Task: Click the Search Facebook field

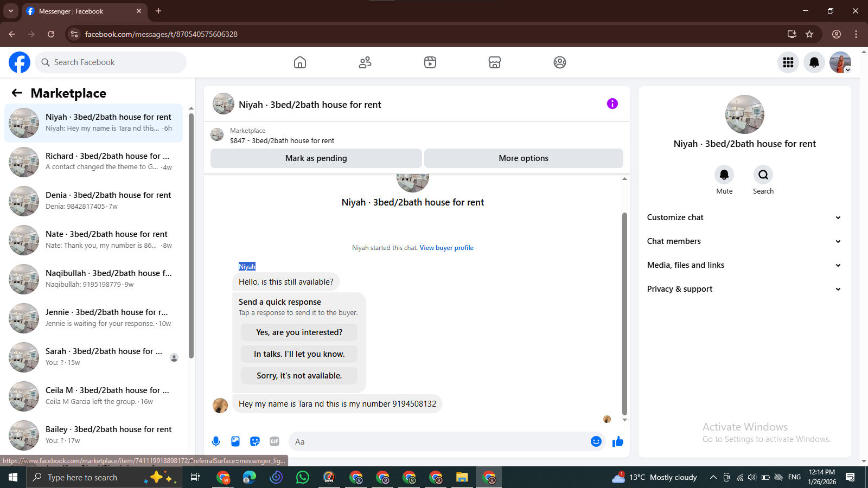Action: point(111,62)
